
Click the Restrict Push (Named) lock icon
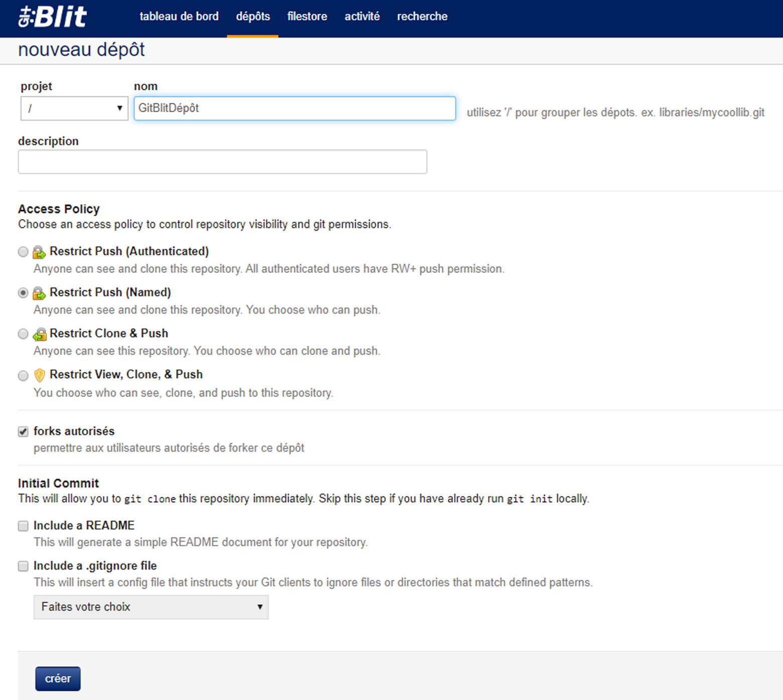click(39, 293)
